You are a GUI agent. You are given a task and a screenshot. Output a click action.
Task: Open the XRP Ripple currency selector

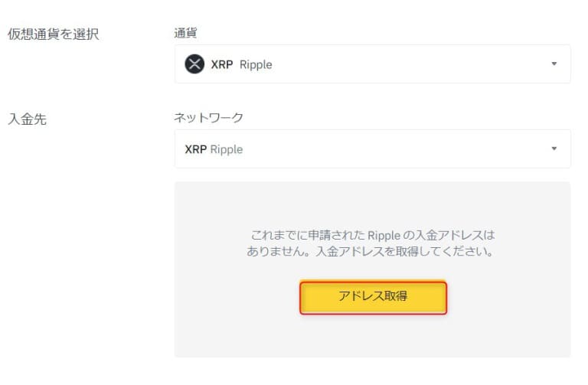[372, 64]
